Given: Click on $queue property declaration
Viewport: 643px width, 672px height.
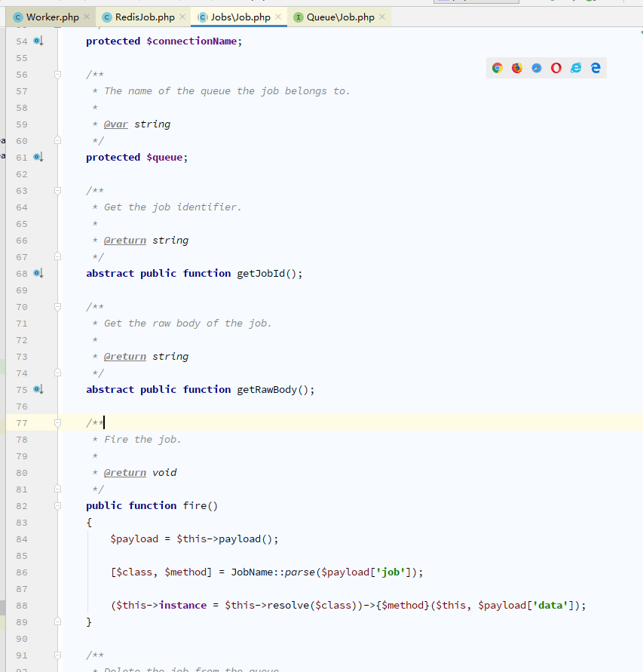Looking at the screenshot, I should pyautogui.click(x=164, y=158).
